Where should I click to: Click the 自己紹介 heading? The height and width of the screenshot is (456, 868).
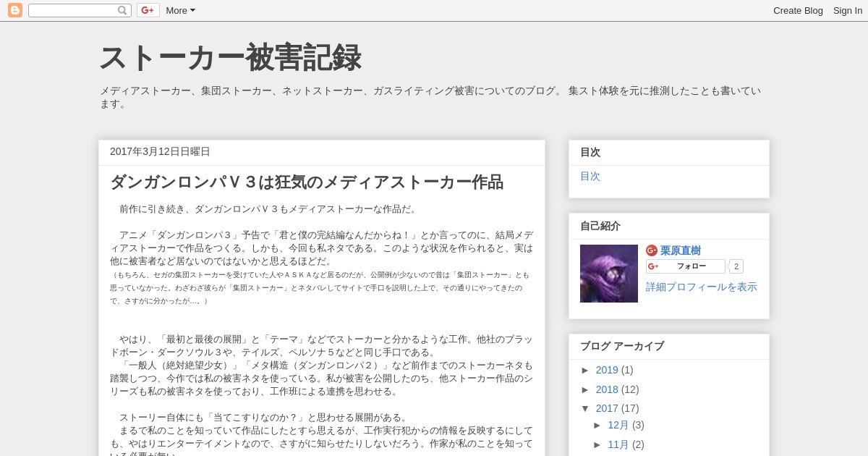[600, 226]
